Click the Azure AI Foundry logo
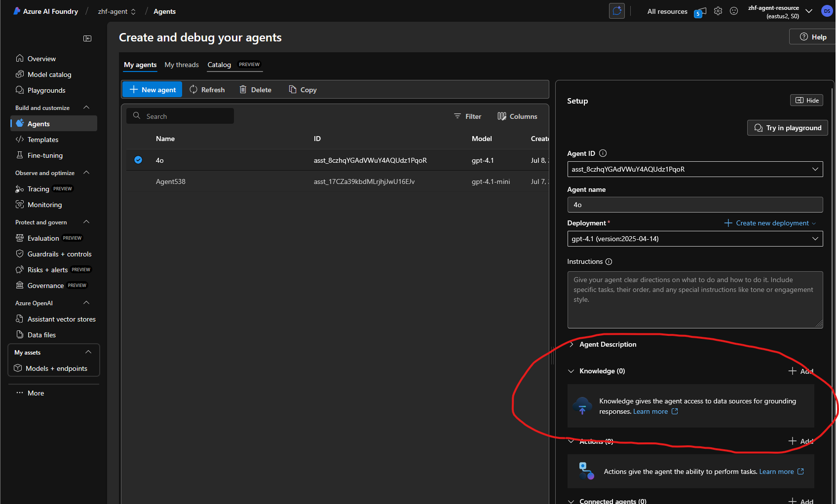The width and height of the screenshot is (839, 504). (x=45, y=11)
